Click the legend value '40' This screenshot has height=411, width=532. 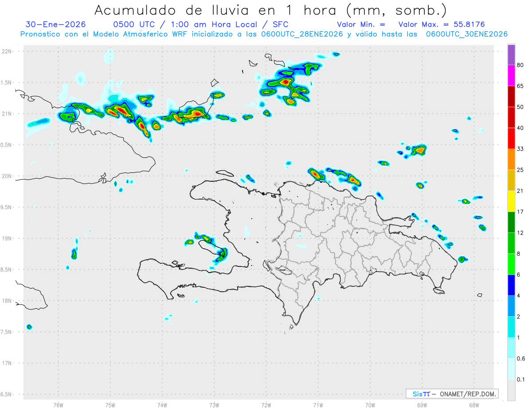tap(520, 128)
